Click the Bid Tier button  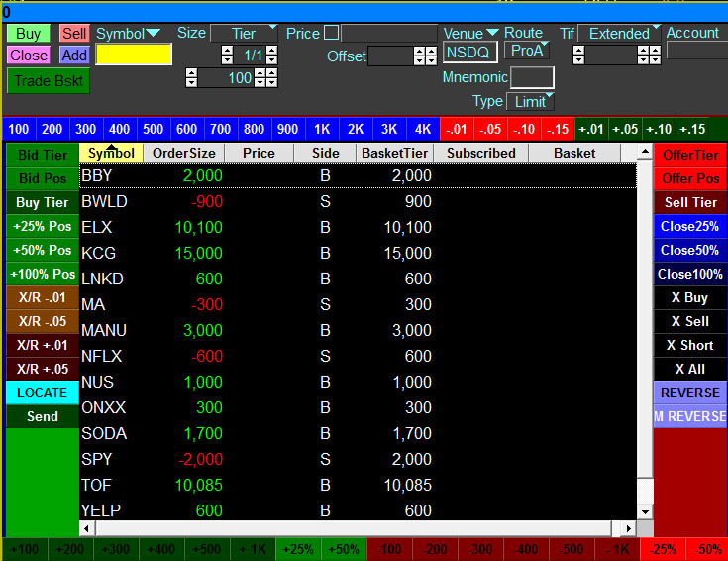click(43, 155)
